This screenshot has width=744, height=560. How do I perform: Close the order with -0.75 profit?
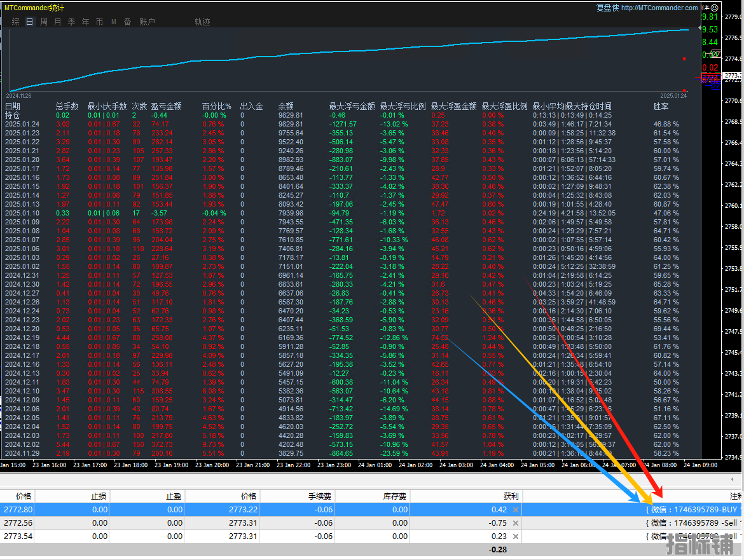click(x=516, y=523)
